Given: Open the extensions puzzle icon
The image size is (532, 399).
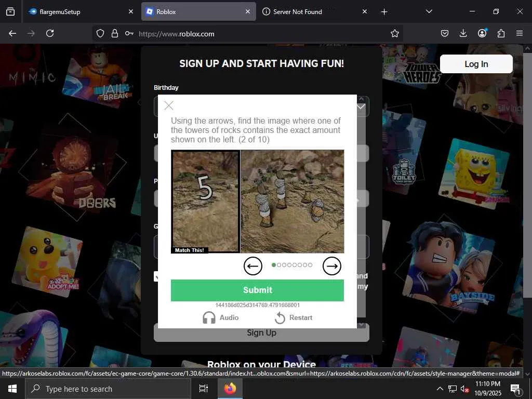Looking at the screenshot, I should [x=501, y=33].
